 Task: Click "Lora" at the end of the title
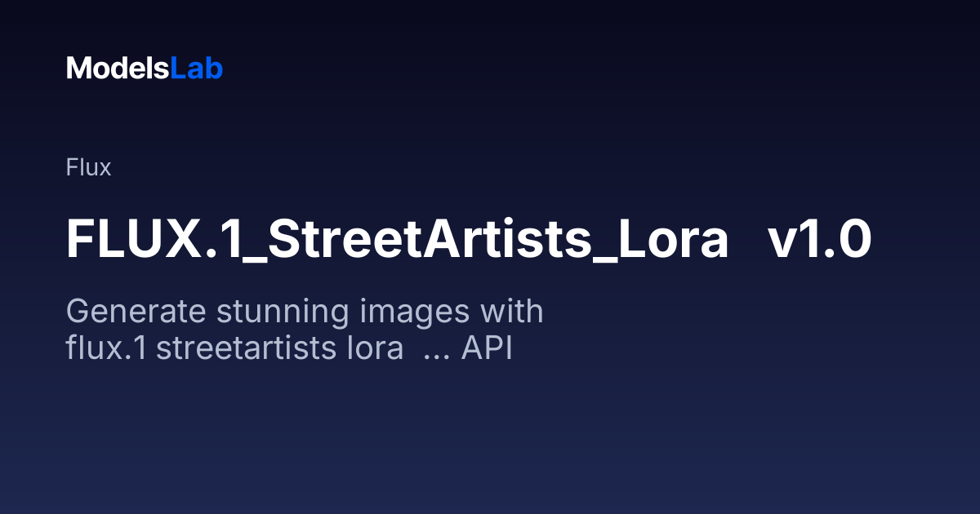click(x=670, y=241)
